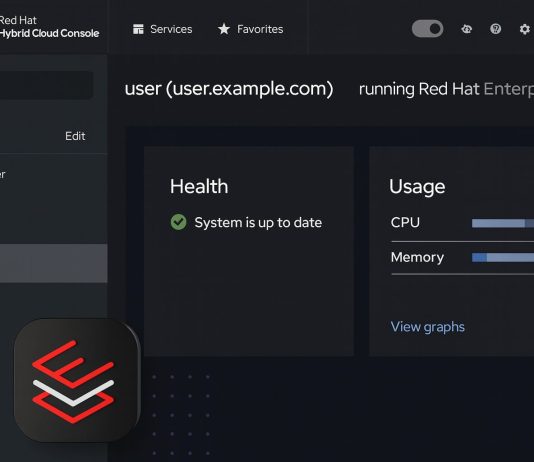Click the System is up to date text
Viewport: 534px width, 462px height.
point(258,223)
